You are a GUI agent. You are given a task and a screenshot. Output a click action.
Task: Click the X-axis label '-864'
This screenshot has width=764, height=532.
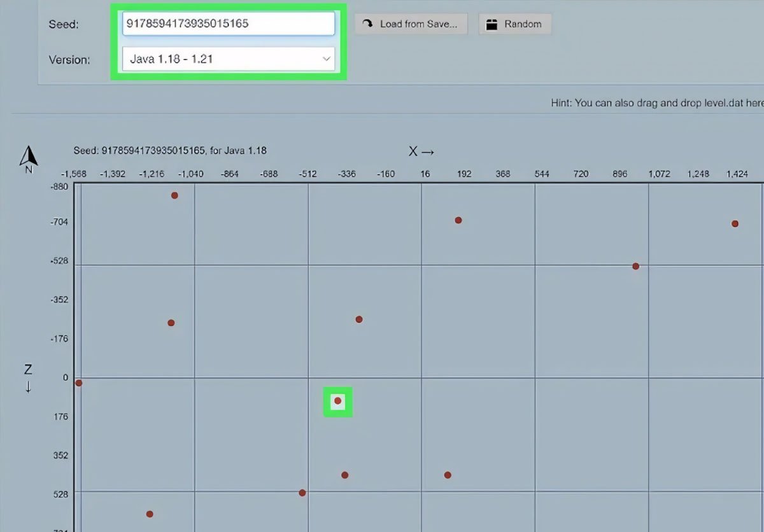pyautogui.click(x=230, y=174)
